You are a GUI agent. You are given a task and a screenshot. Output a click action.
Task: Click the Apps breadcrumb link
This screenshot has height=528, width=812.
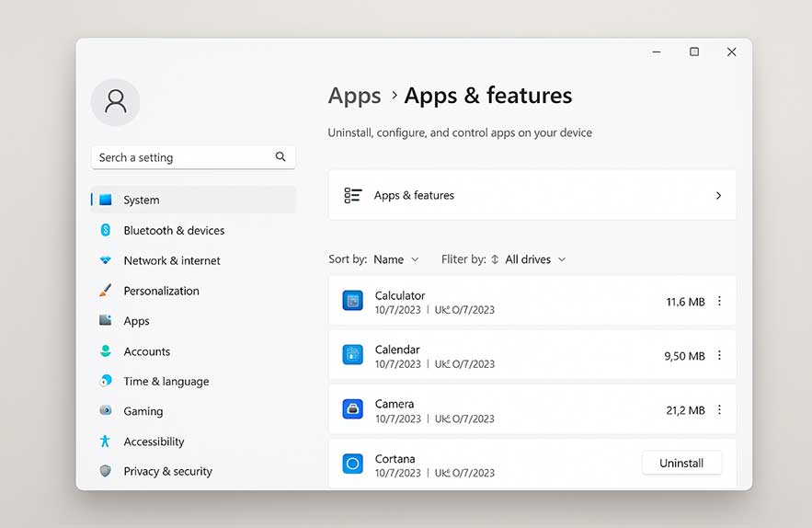pos(354,96)
